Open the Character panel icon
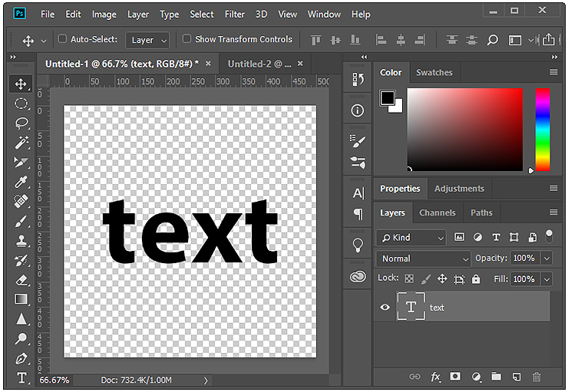The height and width of the screenshot is (392, 568). coord(358,193)
